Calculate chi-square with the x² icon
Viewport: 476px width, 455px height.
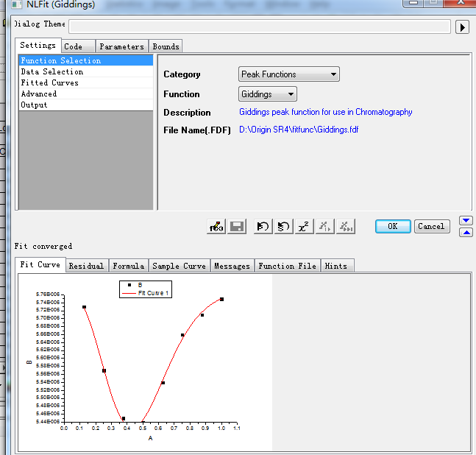[304, 226]
